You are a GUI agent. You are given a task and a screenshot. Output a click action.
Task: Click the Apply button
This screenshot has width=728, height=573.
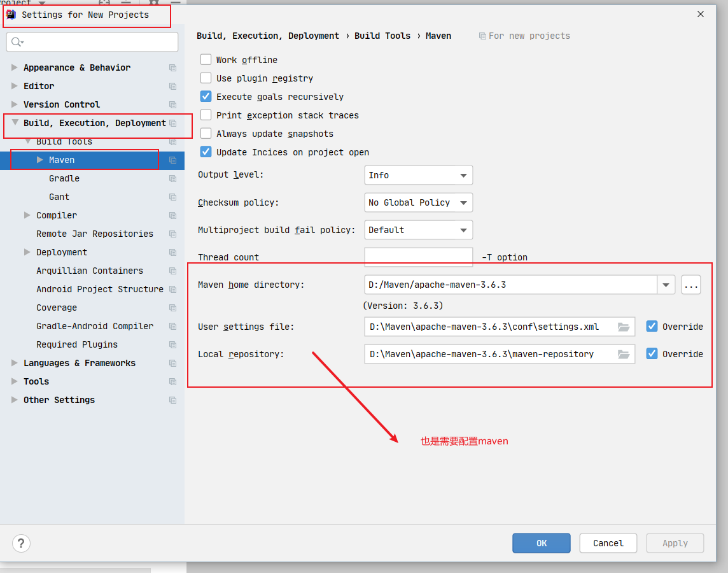coord(675,543)
